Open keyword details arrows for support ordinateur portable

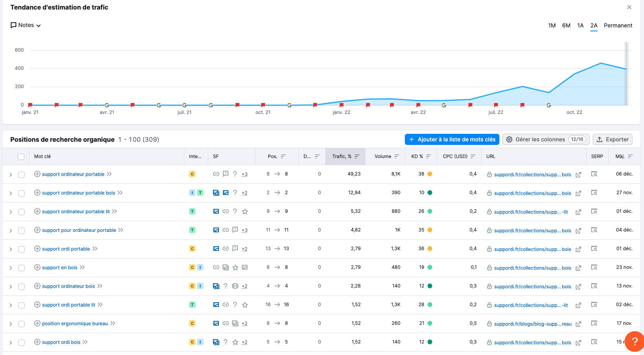coord(109,174)
